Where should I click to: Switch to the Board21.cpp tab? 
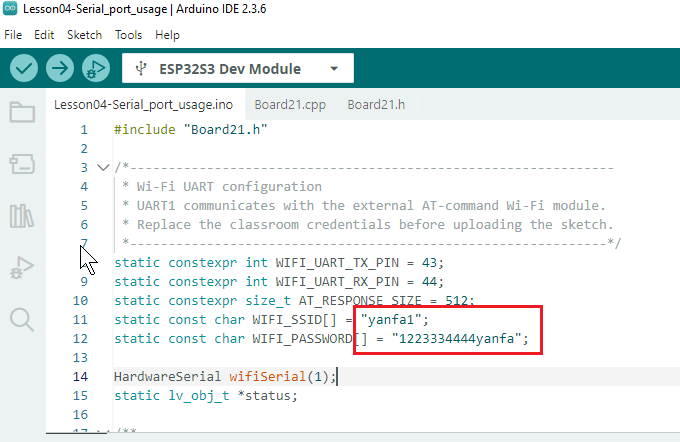click(290, 105)
